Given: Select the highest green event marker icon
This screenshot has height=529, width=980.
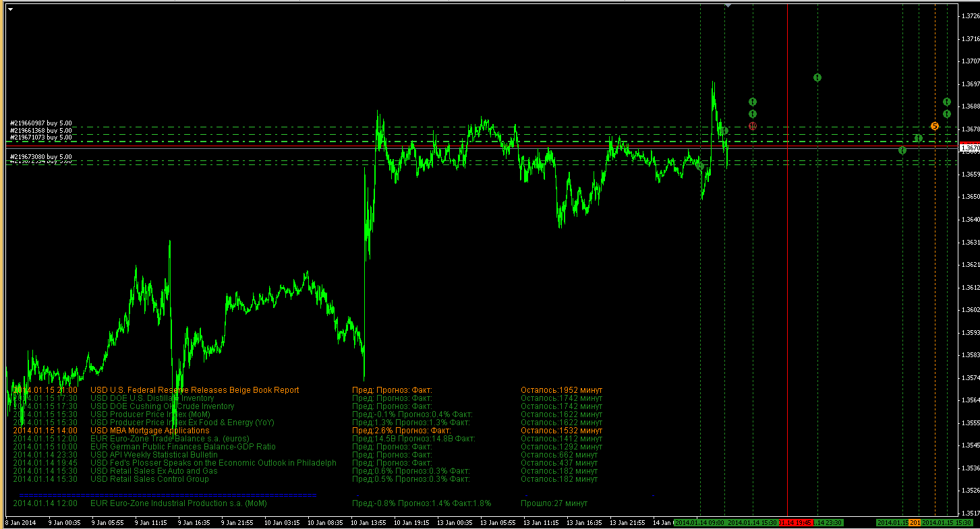Looking at the screenshot, I should 817,77.
